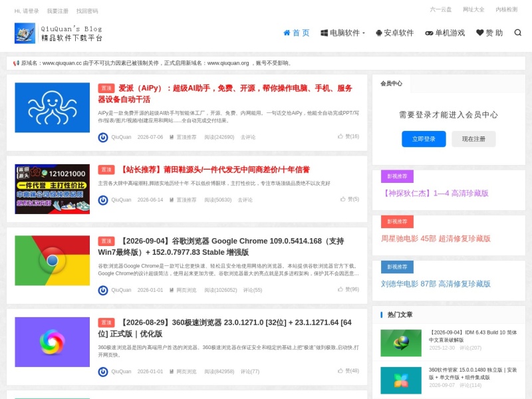
Task: Open the 360软件管家 hot article thumbnail
Action: [x=401, y=380]
